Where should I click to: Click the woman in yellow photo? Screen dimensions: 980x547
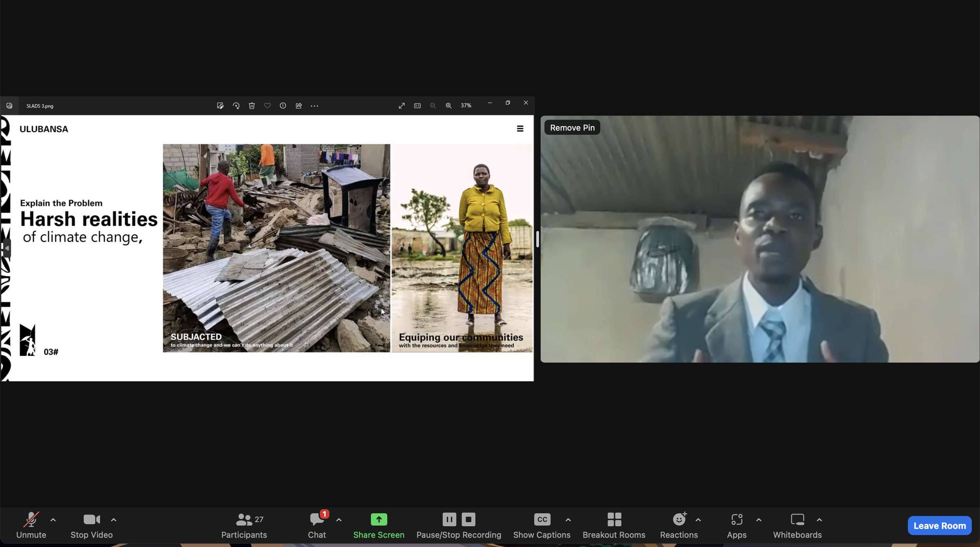[462, 248]
